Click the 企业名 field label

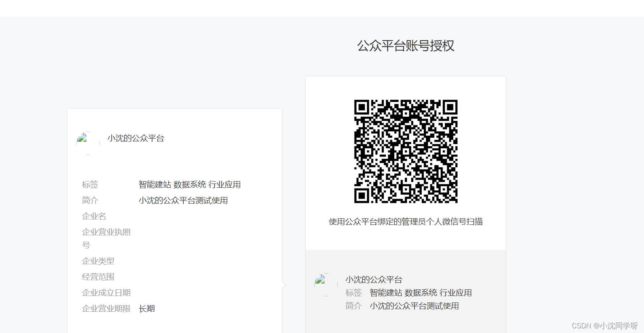[94, 216]
